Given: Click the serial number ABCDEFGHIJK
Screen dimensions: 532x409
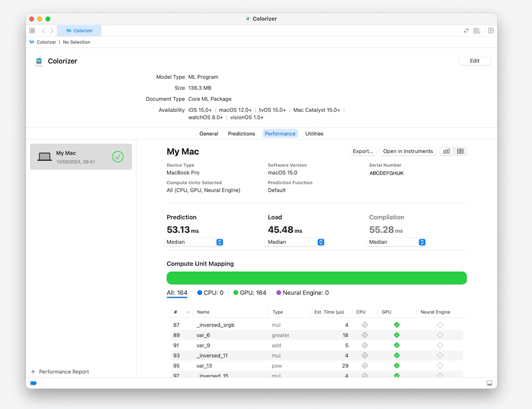Looking at the screenshot, I should tap(387, 173).
